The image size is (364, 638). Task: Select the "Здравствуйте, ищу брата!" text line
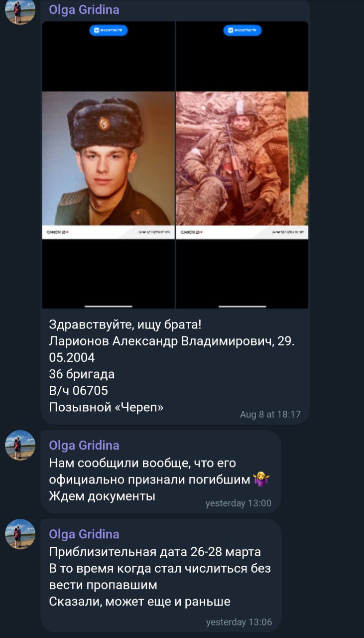pyautogui.click(x=125, y=324)
